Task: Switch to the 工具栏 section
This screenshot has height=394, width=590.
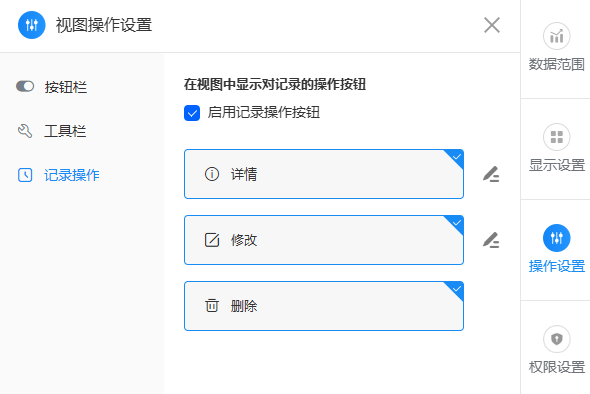Action: pos(51,131)
